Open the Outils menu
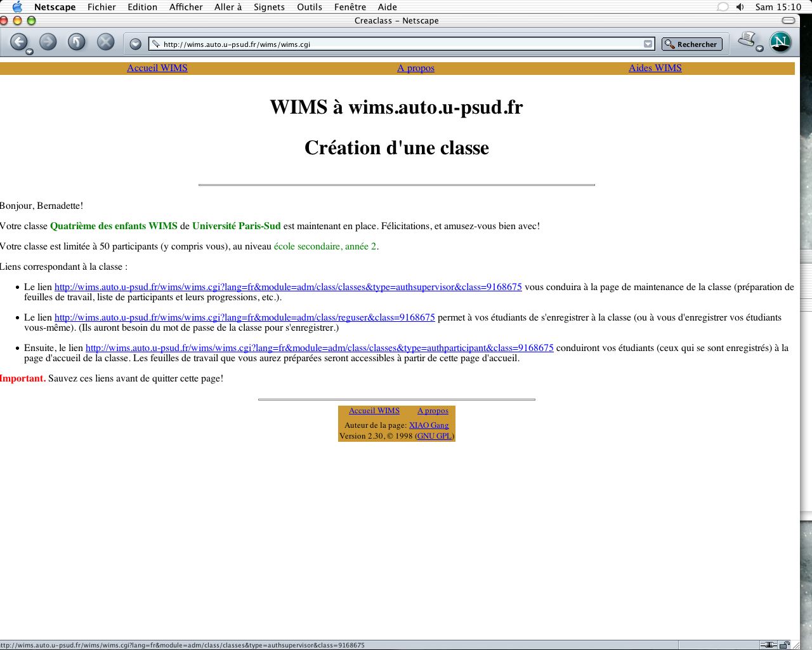 pyautogui.click(x=310, y=7)
